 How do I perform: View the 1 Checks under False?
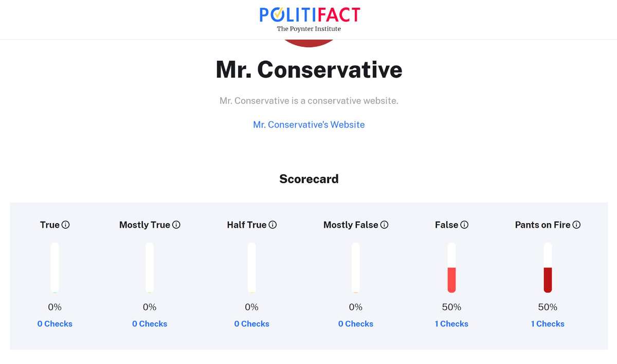click(x=451, y=324)
